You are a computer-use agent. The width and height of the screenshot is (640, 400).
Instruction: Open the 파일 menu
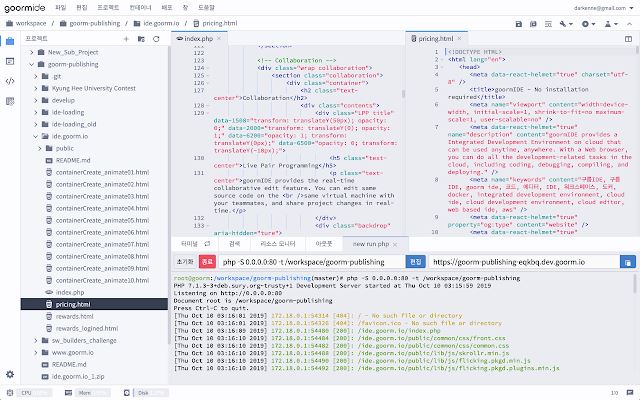(60, 7)
